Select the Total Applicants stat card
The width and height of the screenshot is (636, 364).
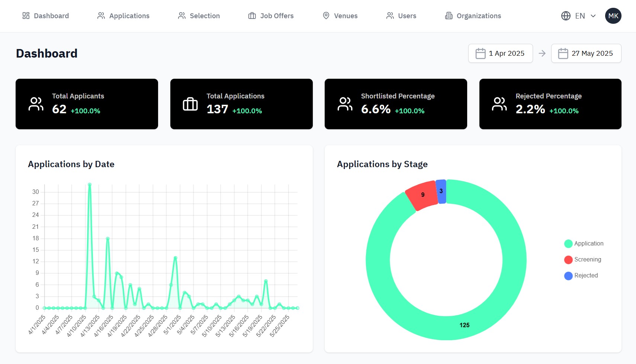tap(87, 104)
